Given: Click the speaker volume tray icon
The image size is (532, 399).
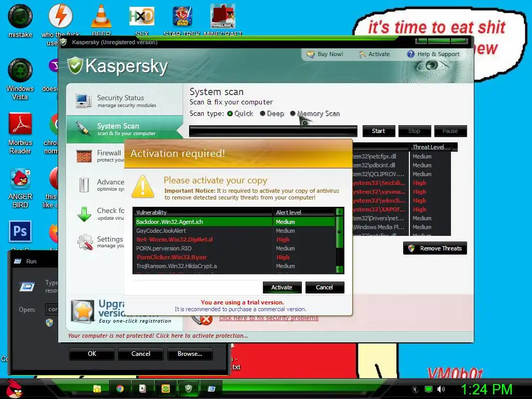Looking at the screenshot, I should [x=441, y=390].
